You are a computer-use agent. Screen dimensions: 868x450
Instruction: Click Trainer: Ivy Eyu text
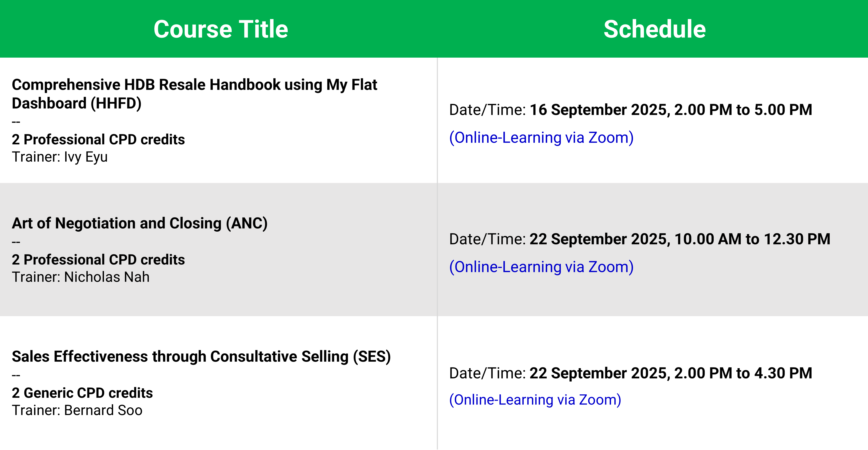pos(60,157)
